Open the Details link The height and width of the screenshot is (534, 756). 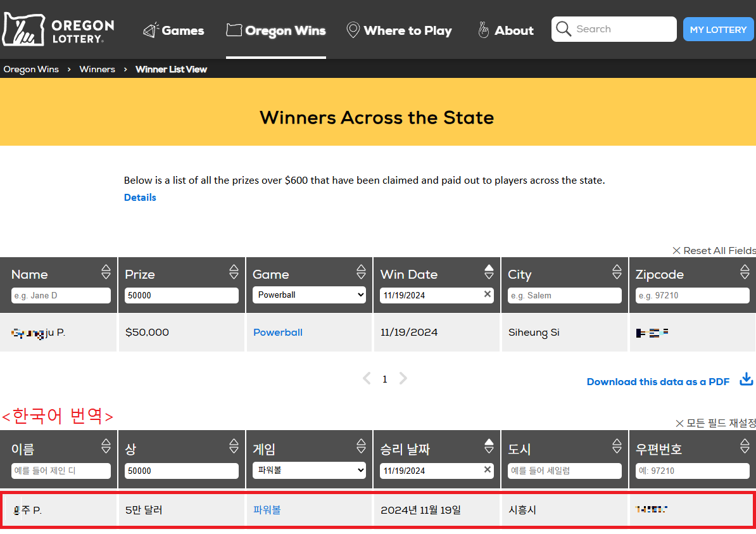click(x=140, y=198)
